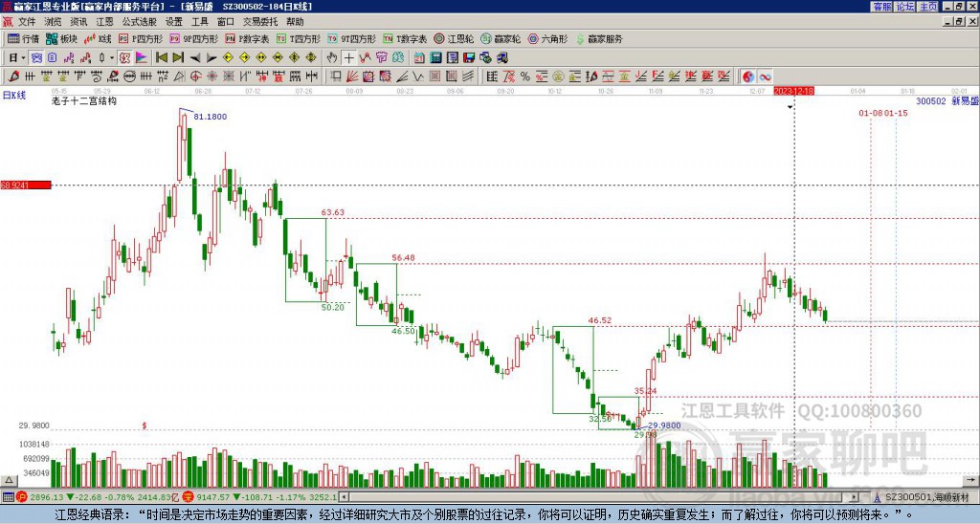Screen dimensions: 980x524
Task: Step chart left with black arrow
Action: point(195,58)
